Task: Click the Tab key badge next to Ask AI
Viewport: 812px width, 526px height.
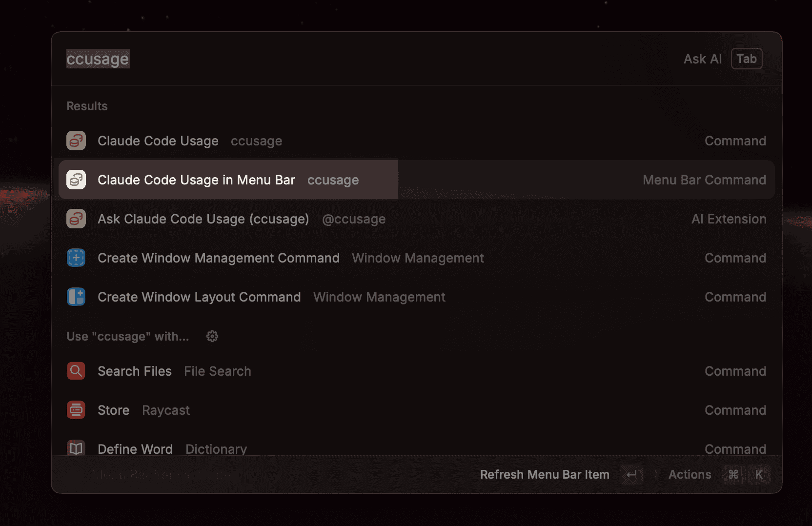Action: pos(747,59)
